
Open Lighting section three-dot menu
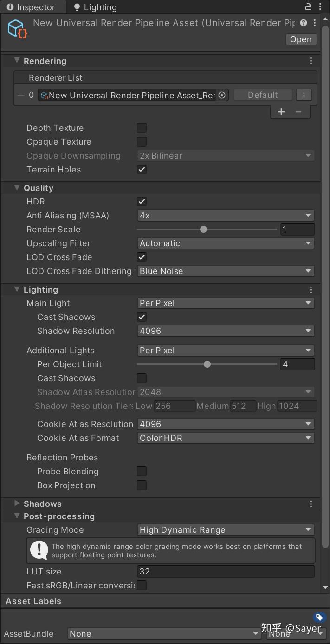(311, 290)
